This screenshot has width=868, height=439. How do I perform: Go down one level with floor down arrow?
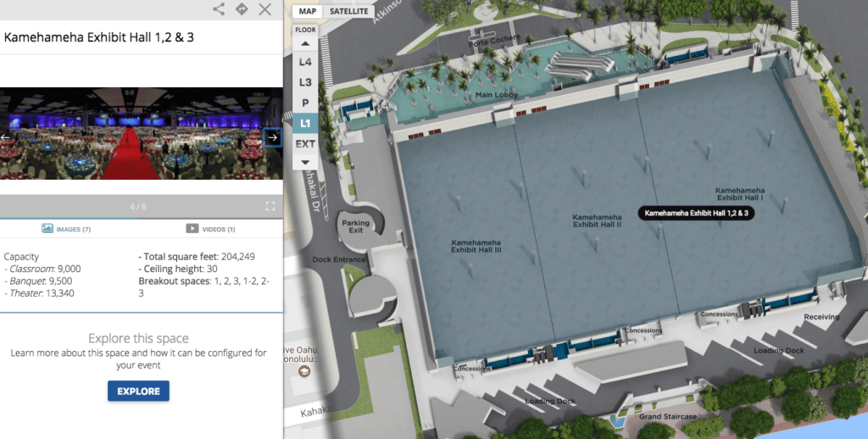click(305, 162)
